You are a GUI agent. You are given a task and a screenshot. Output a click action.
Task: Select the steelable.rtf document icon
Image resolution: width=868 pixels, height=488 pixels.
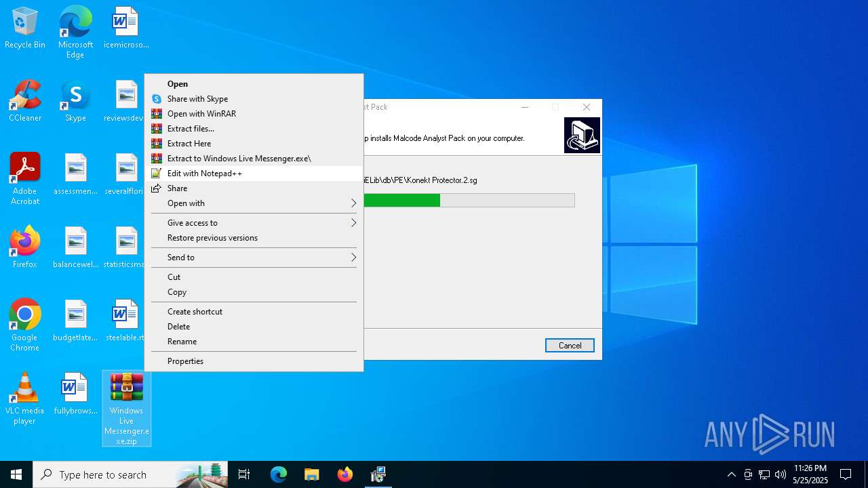point(126,321)
